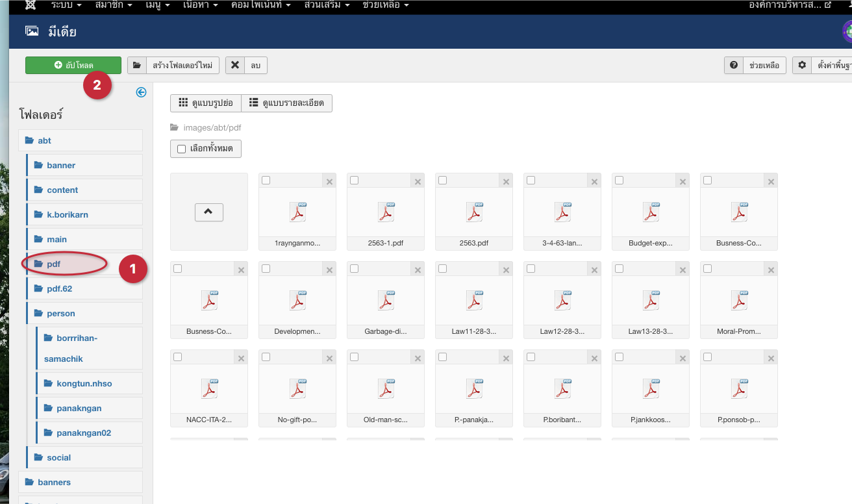Select checkbox of Law12-28-3 file
Image resolution: width=852 pixels, height=504 pixels.
point(531,269)
